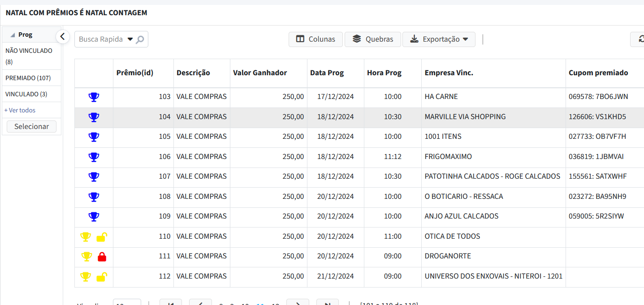Click the blue trophy for prize 109
This screenshot has height=305, width=644.
(x=94, y=217)
